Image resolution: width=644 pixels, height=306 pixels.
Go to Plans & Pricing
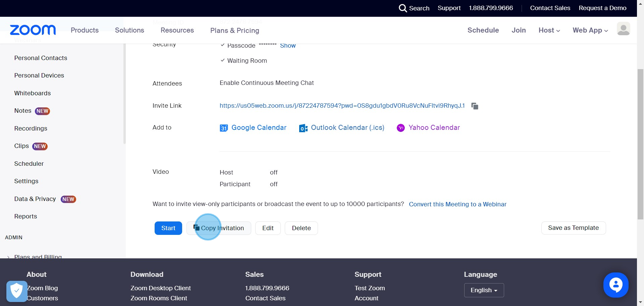click(x=235, y=31)
